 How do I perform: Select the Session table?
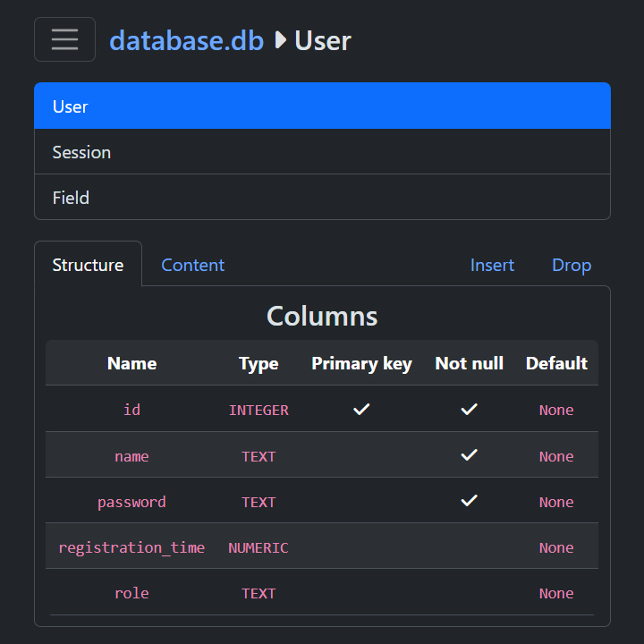[322, 152]
